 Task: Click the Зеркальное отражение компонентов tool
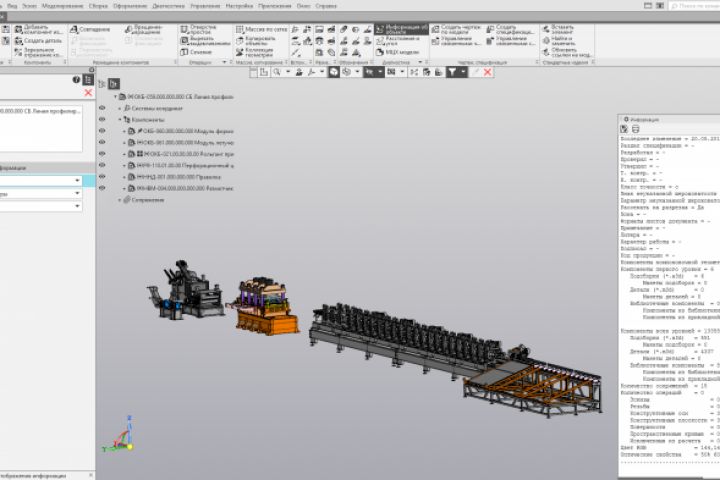[x=39, y=52]
